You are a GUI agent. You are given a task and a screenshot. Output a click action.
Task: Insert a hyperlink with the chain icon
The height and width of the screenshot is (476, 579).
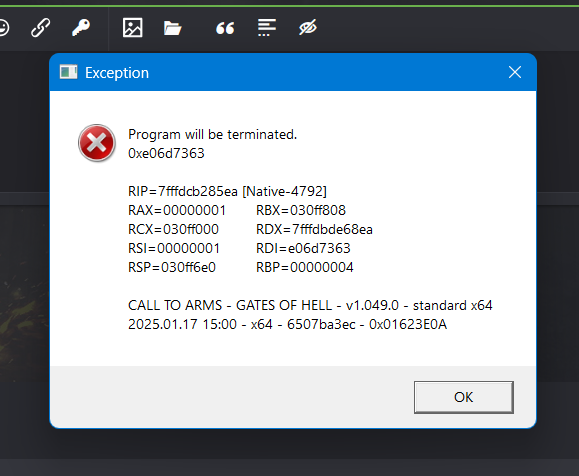pyautogui.click(x=40, y=28)
